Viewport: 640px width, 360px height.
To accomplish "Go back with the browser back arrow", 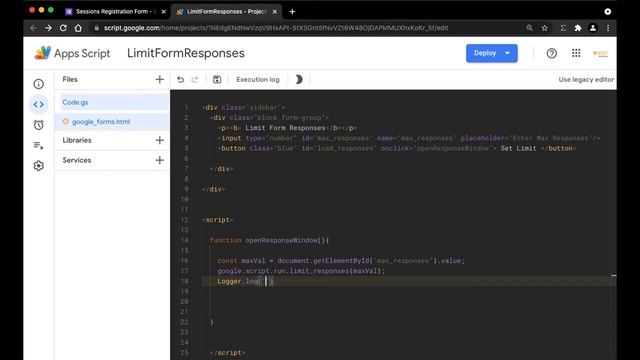I will pyautogui.click(x=33, y=28).
